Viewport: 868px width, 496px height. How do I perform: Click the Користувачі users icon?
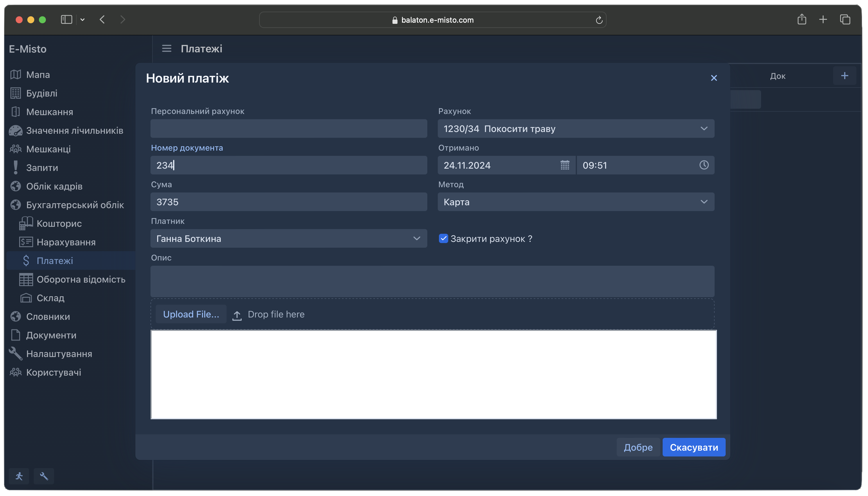pyautogui.click(x=16, y=372)
